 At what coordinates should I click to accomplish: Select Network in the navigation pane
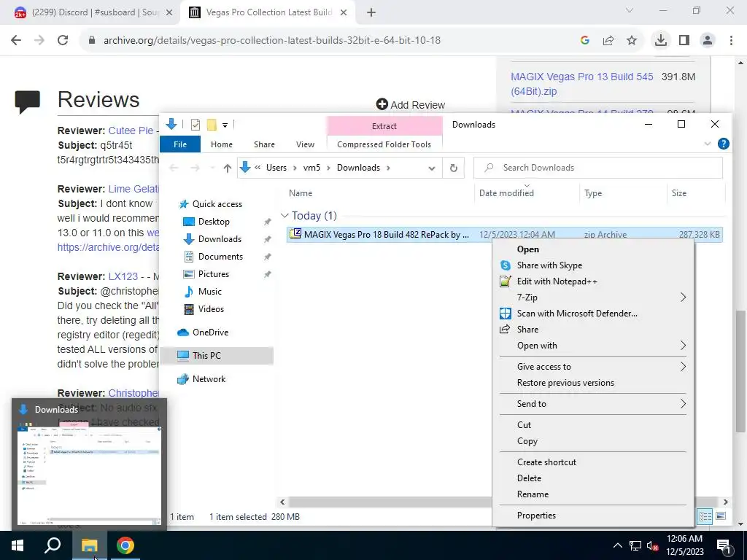[209, 379]
